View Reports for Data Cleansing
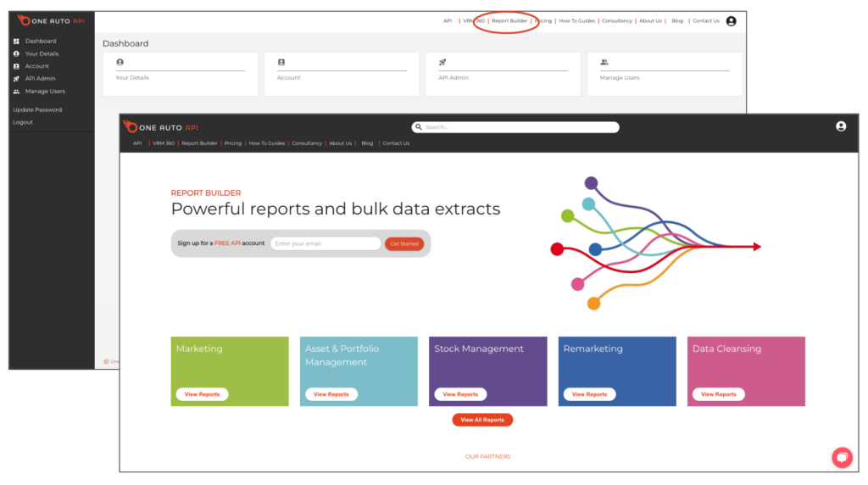The width and height of the screenshot is (868, 485). tap(719, 394)
